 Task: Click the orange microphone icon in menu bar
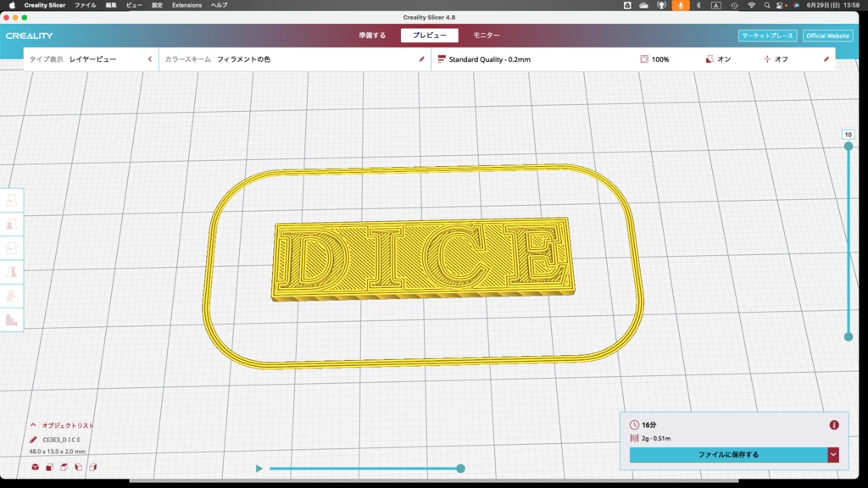(681, 5)
